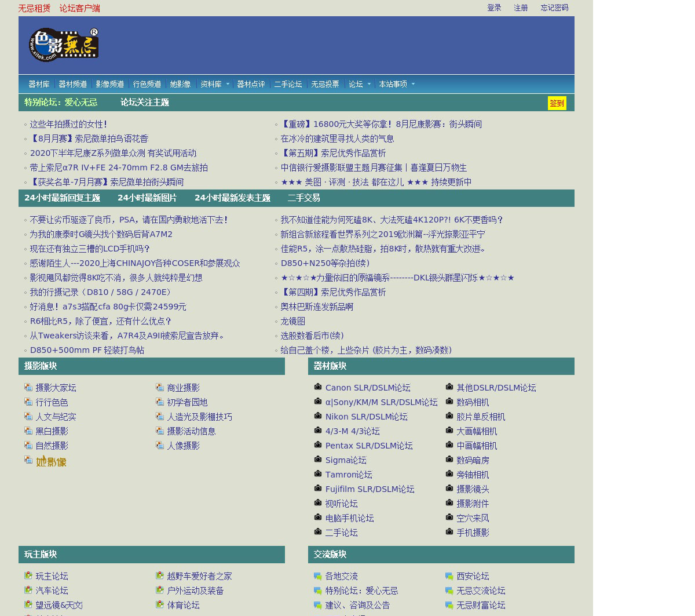This screenshot has width=695, height=616.
Task: Expand the 资料库 dropdown menu
Action: [215, 84]
